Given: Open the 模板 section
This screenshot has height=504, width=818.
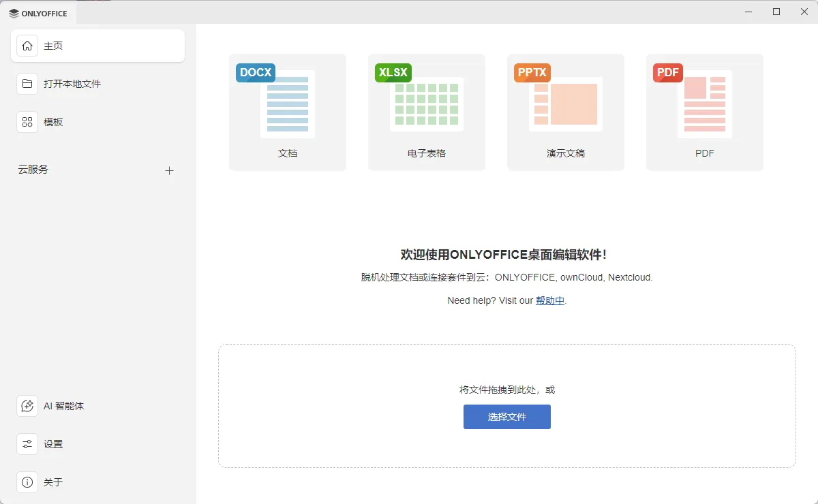Looking at the screenshot, I should [x=97, y=122].
